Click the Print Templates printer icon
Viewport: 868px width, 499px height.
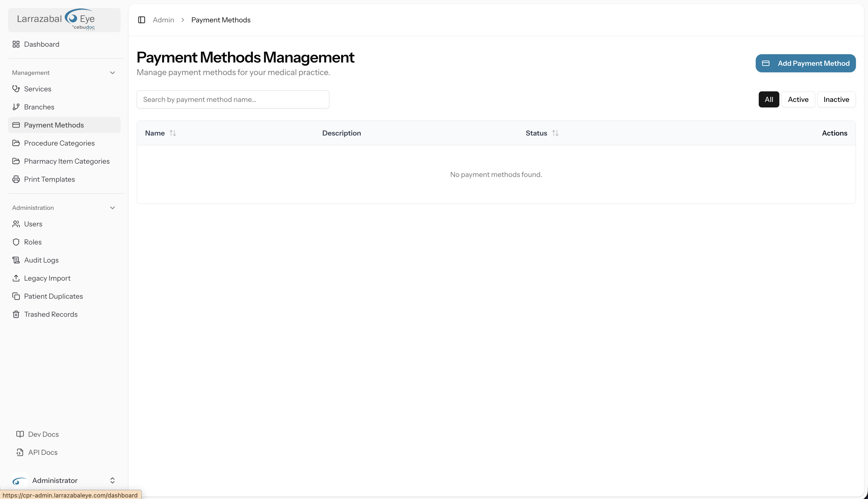pos(16,179)
